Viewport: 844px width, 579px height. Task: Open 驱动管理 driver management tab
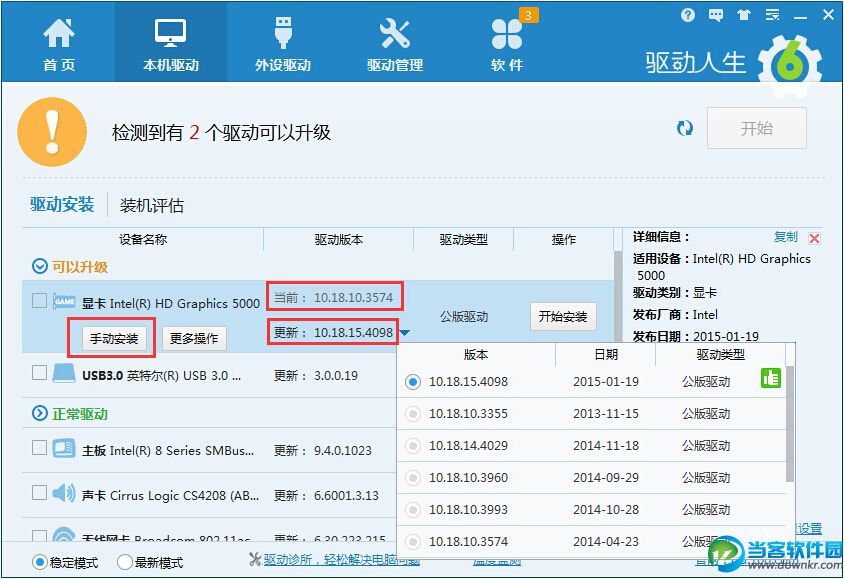pyautogui.click(x=395, y=44)
